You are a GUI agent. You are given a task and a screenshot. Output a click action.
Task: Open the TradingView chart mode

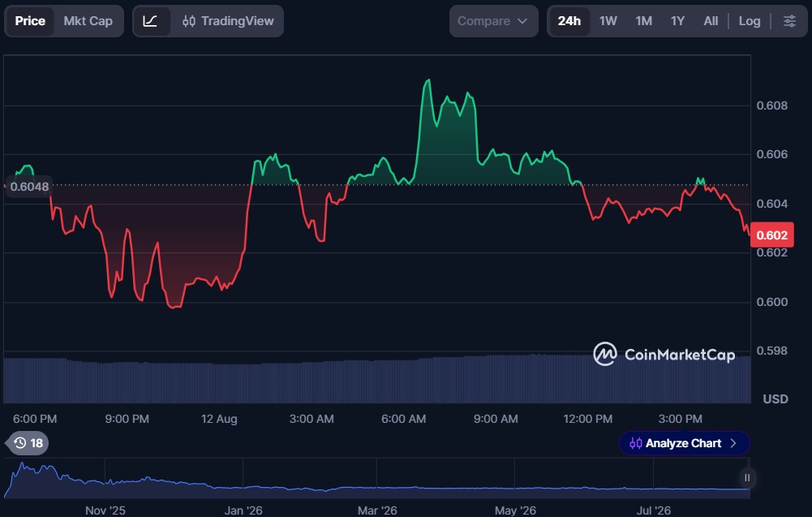[x=228, y=21]
